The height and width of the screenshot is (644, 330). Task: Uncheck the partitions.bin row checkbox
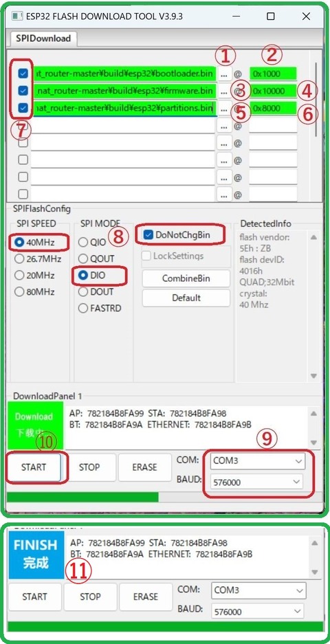pos(23,108)
